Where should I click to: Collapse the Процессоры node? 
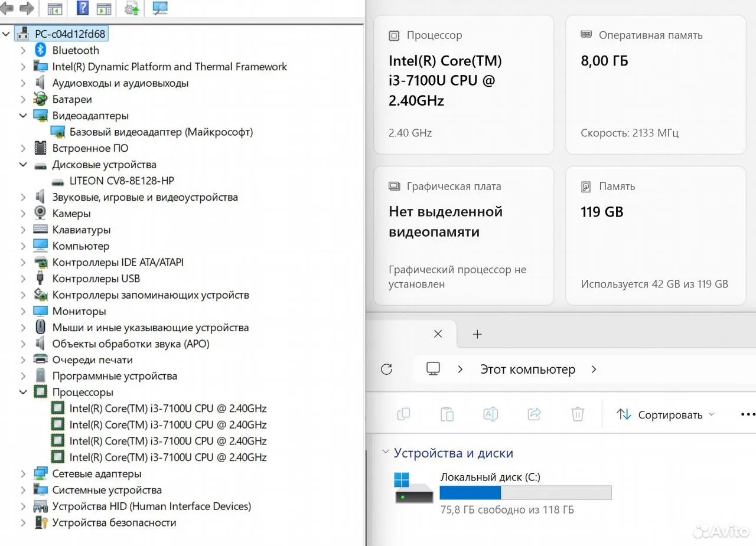pyautogui.click(x=23, y=392)
